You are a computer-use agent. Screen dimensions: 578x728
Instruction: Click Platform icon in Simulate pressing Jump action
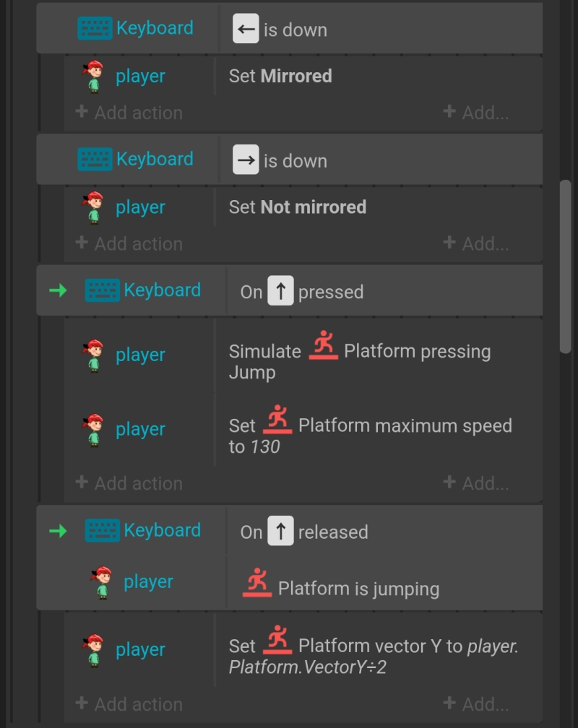click(x=324, y=345)
